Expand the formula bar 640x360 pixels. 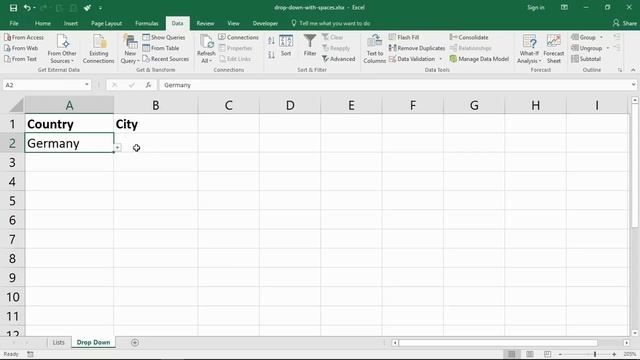coord(633,85)
